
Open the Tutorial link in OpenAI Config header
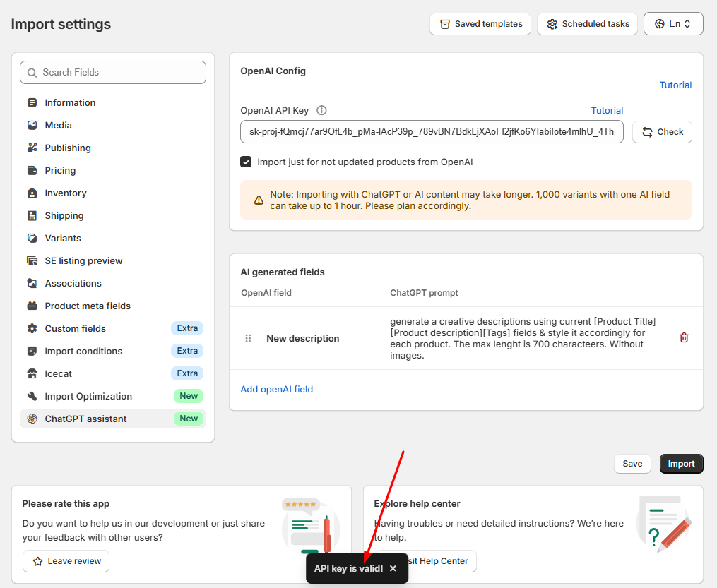tap(675, 85)
